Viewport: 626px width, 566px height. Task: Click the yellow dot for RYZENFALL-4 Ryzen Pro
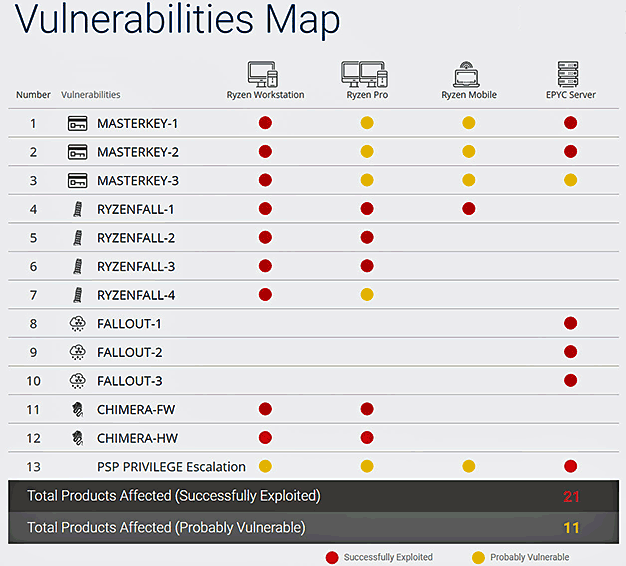click(367, 295)
